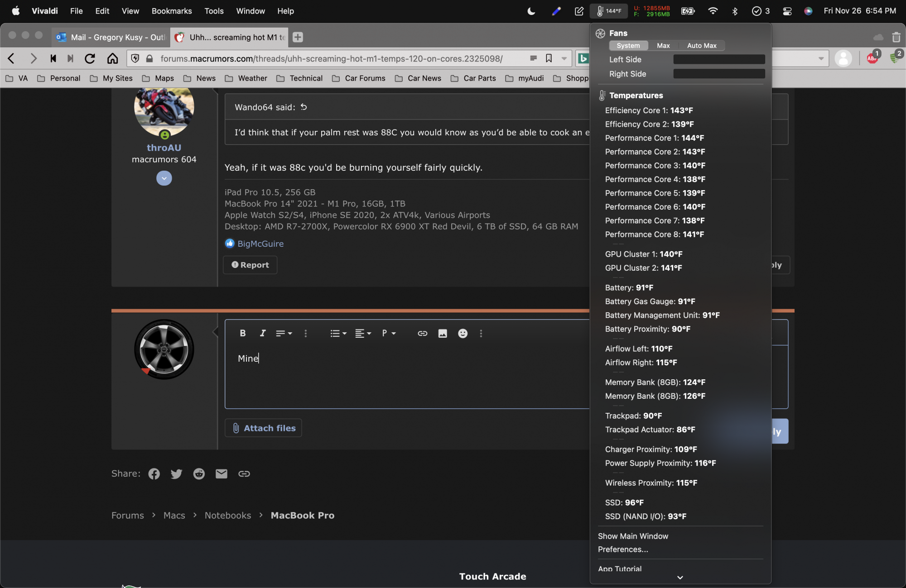
Task: Share thread via email icon
Action: 222,473
